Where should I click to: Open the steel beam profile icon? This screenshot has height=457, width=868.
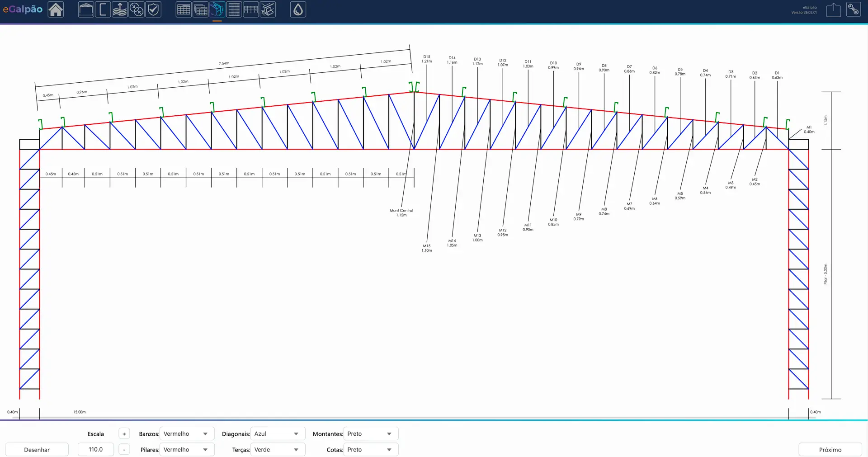point(268,9)
